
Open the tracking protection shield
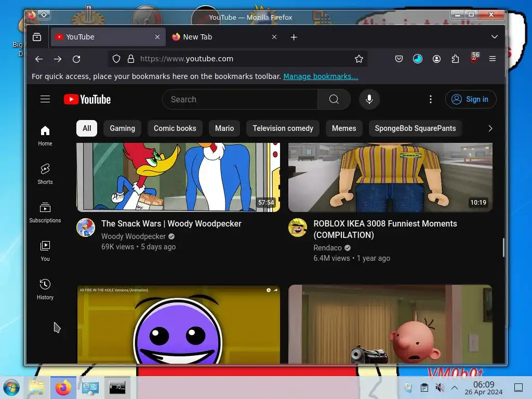116,59
